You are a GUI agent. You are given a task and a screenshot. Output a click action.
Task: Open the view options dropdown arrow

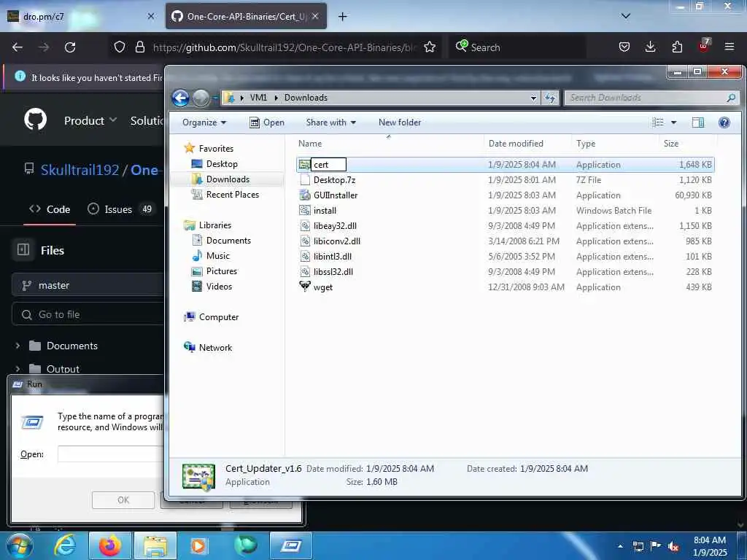pyautogui.click(x=673, y=122)
